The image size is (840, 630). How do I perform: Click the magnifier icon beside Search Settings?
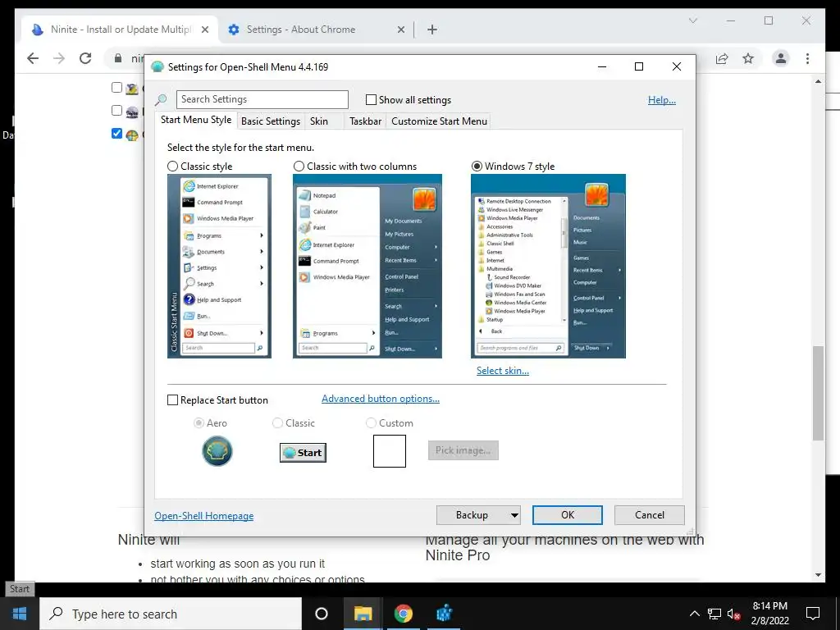[161, 99]
